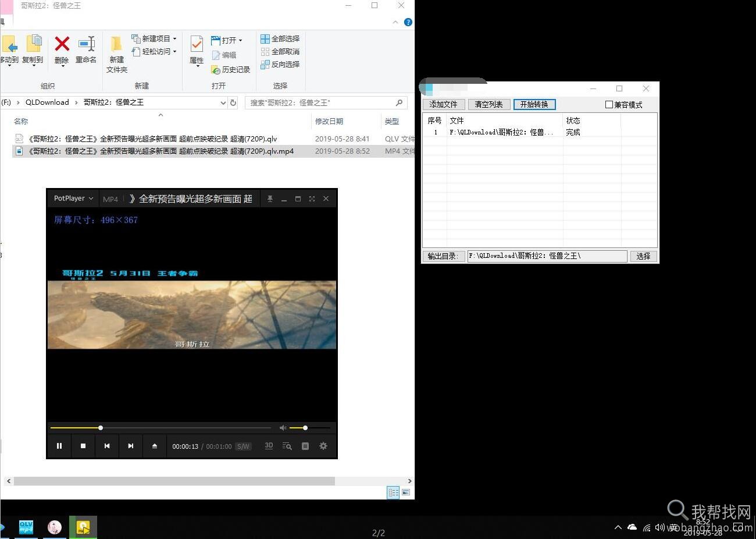Open the PotPlayer main menu dropdown

coord(73,198)
